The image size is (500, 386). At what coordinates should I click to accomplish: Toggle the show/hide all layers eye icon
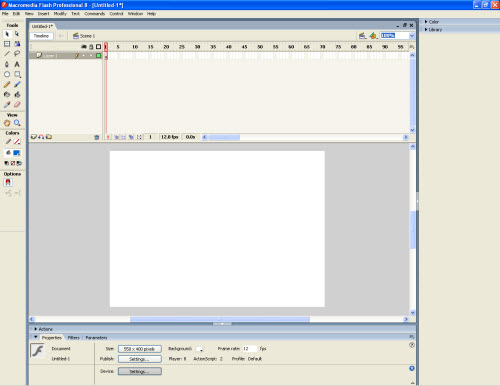point(84,47)
